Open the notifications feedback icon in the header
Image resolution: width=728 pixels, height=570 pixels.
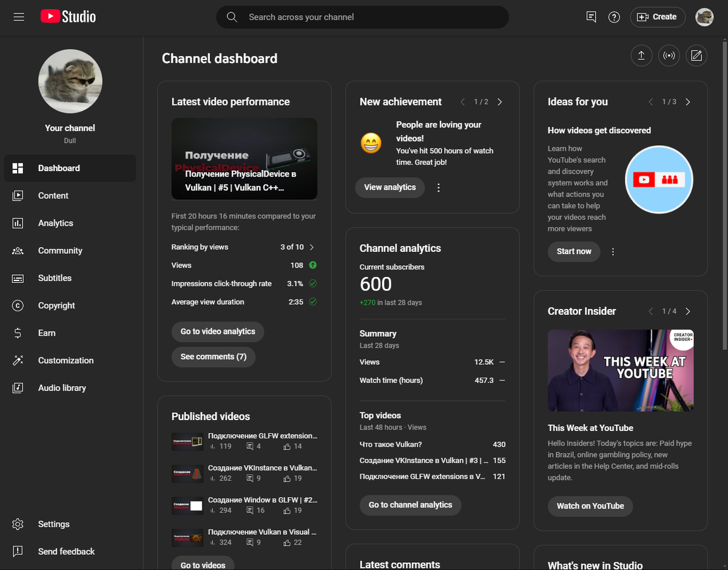[x=591, y=17]
